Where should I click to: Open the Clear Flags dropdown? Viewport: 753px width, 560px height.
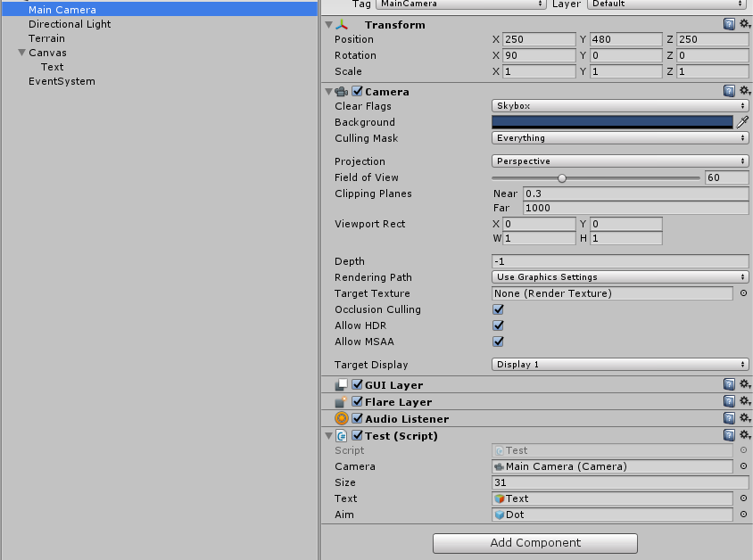(619, 105)
